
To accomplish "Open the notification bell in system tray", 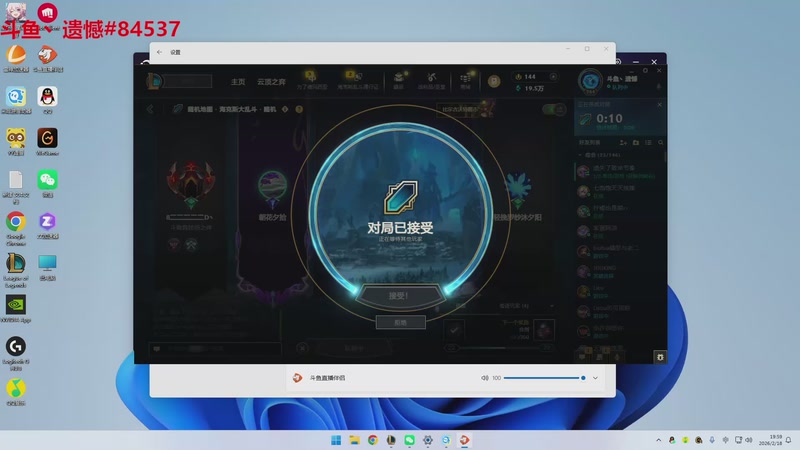I will tap(789, 440).
